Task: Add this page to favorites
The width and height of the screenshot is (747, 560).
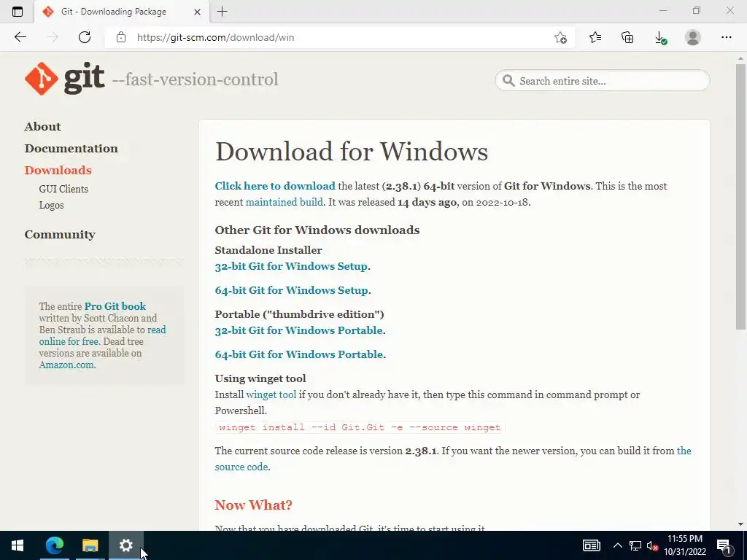Action: (560, 38)
